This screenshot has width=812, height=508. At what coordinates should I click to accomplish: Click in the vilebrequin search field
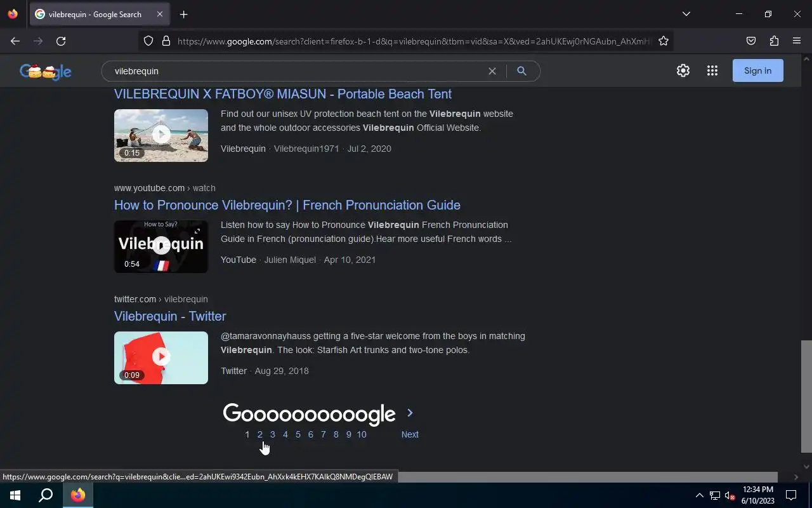(298, 71)
